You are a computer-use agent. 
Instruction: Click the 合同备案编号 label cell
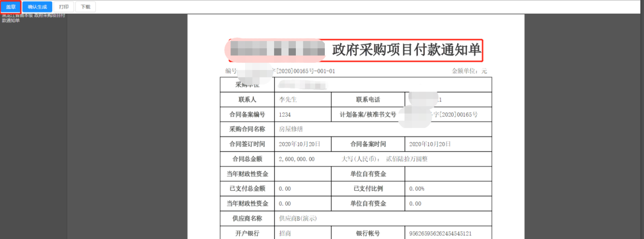(247, 115)
